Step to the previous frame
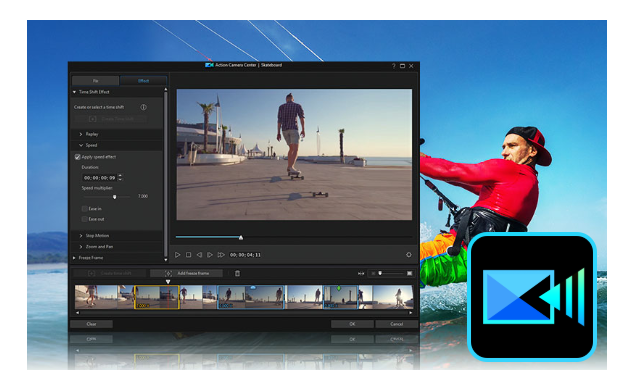The width and height of the screenshot is (635, 388). [199, 255]
